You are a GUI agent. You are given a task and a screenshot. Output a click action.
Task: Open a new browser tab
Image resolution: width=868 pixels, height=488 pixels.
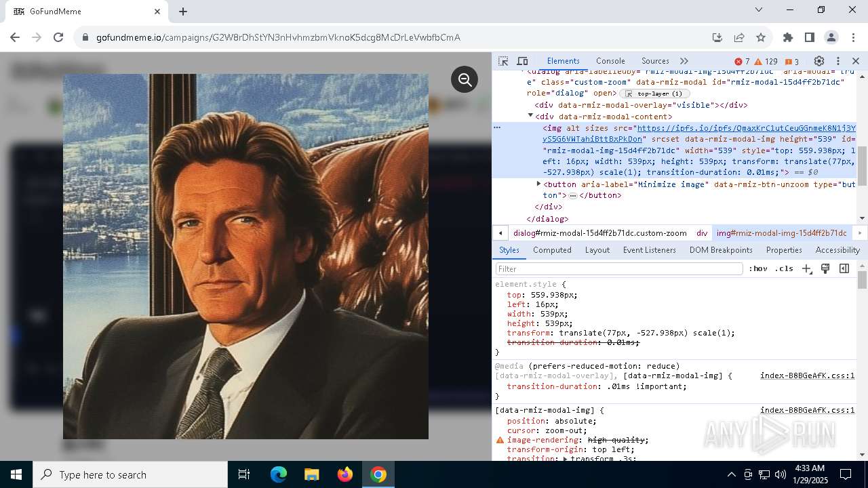[183, 12]
